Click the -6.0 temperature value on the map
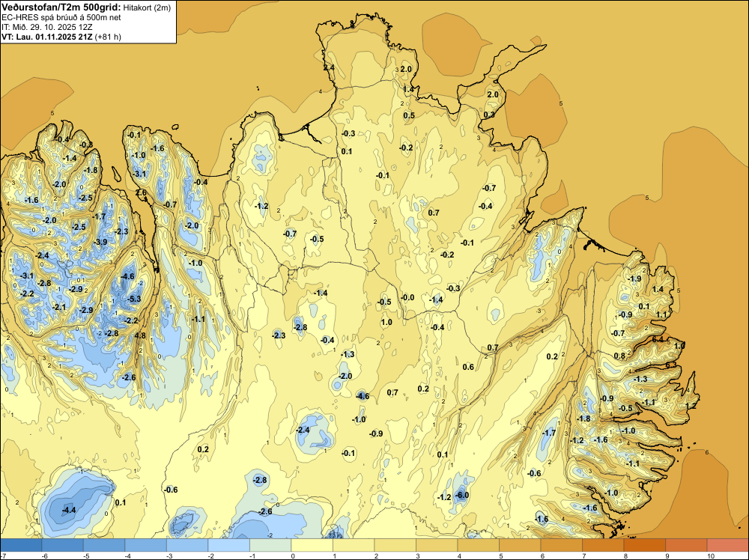749x560 pixels. (462, 495)
